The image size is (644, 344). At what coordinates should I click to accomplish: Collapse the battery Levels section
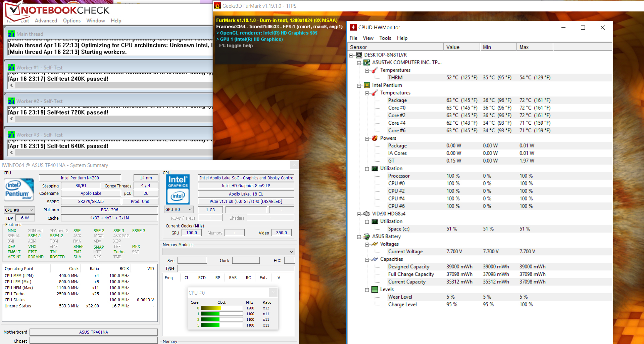point(367,290)
